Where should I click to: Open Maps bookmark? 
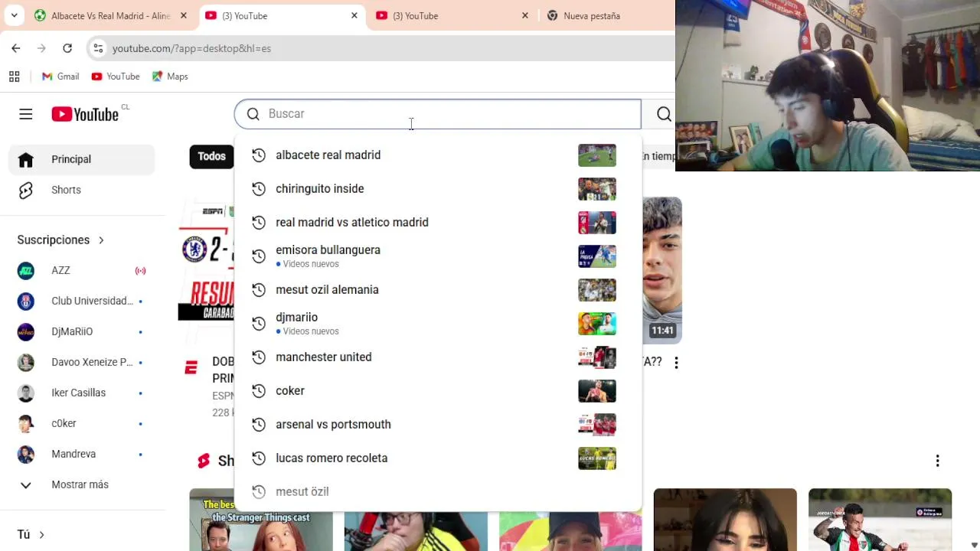point(170,77)
